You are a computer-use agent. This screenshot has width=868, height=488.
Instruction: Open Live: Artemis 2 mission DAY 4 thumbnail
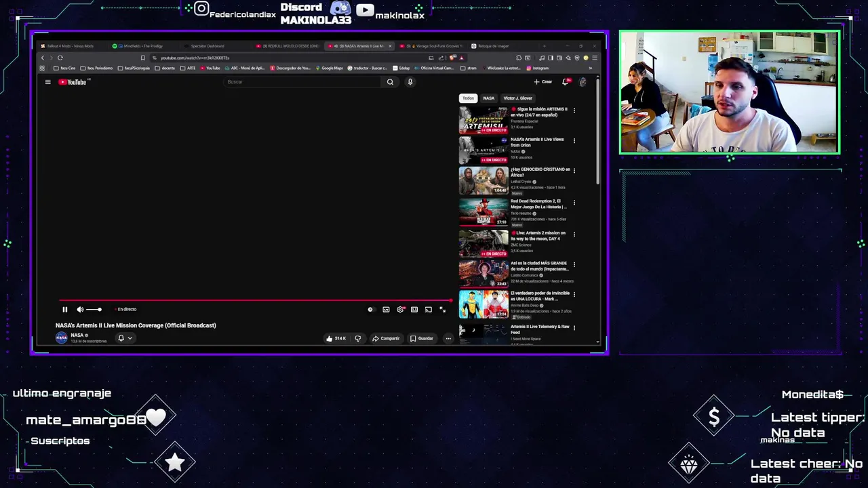click(x=484, y=243)
